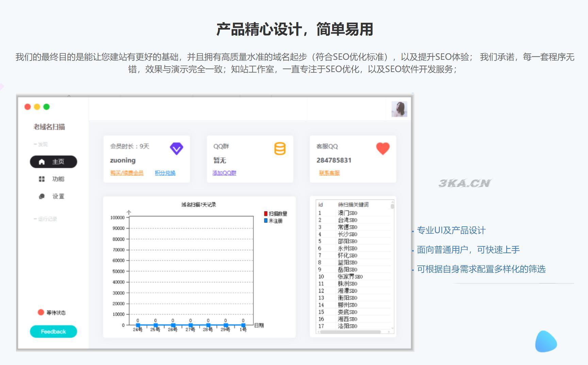Select the row 长沙SEO
Screen dimensions: 588x365
pos(354,234)
